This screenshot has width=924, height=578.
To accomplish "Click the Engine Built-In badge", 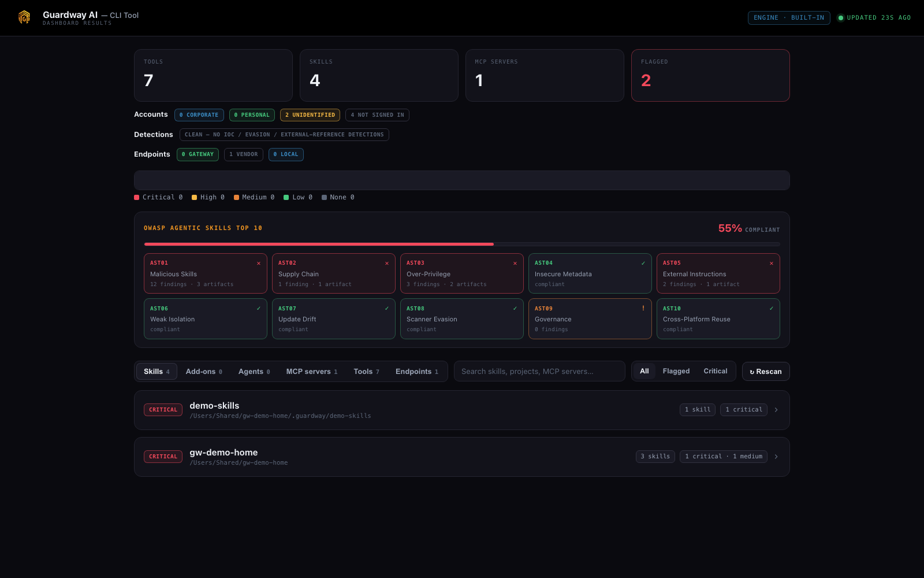I will (789, 18).
